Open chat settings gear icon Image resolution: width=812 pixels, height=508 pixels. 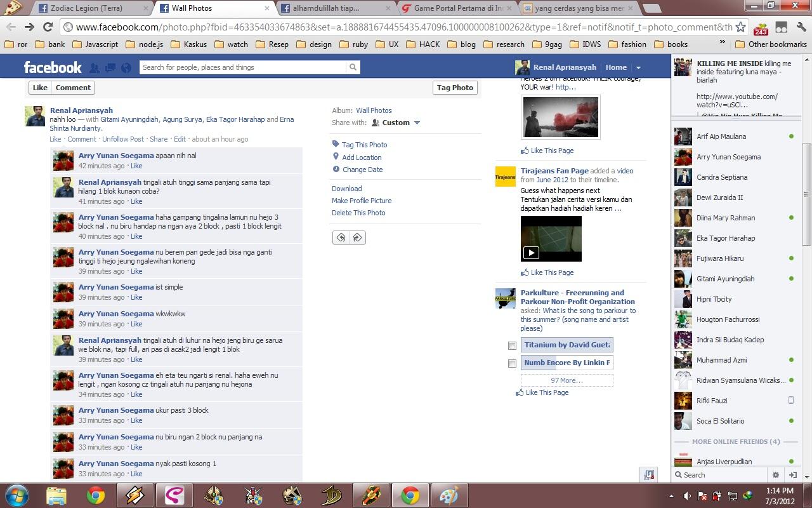click(x=775, y=474)
